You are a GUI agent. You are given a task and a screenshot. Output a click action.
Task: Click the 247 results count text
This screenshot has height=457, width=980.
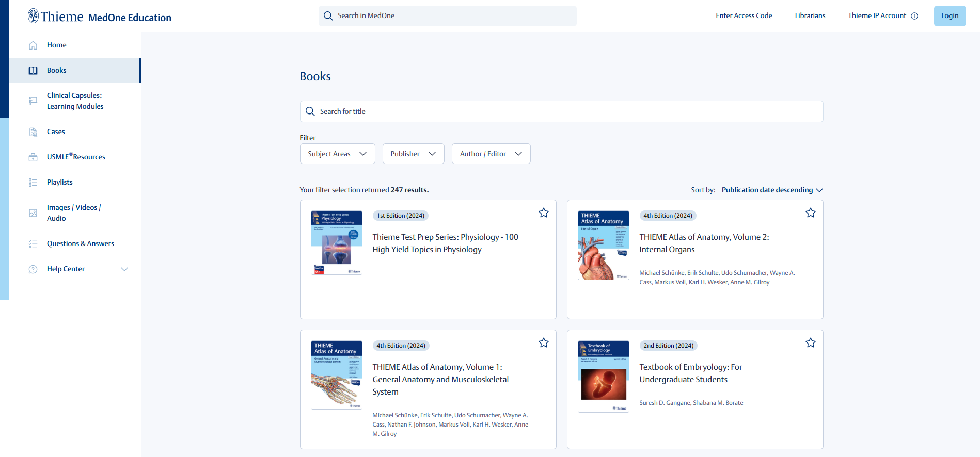coord(409,190)
